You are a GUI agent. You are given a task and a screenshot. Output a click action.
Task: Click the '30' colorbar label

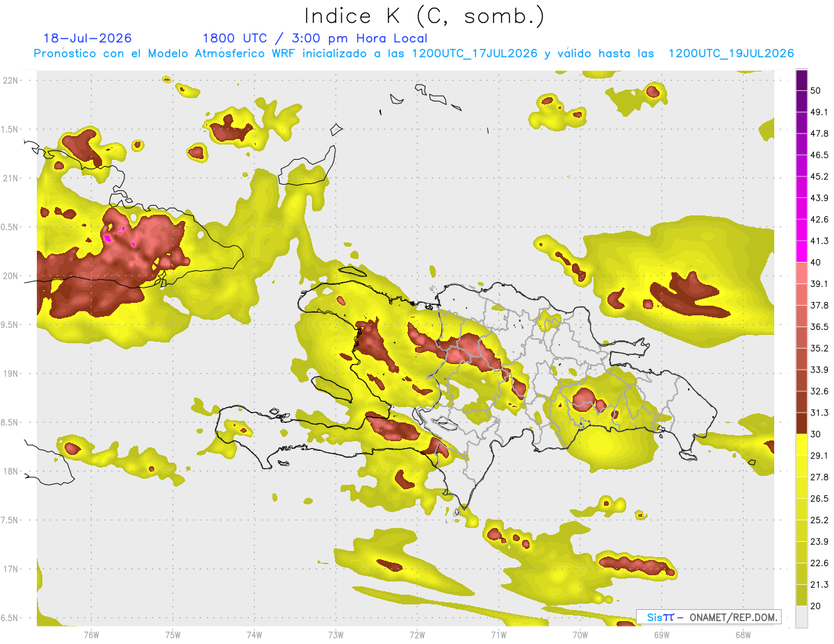pos(816,434)
